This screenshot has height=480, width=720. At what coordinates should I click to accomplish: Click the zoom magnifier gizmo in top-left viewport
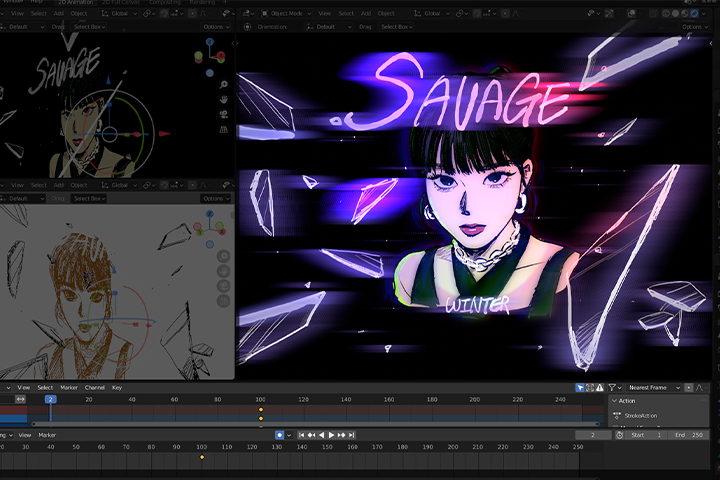tap(224, 85)
